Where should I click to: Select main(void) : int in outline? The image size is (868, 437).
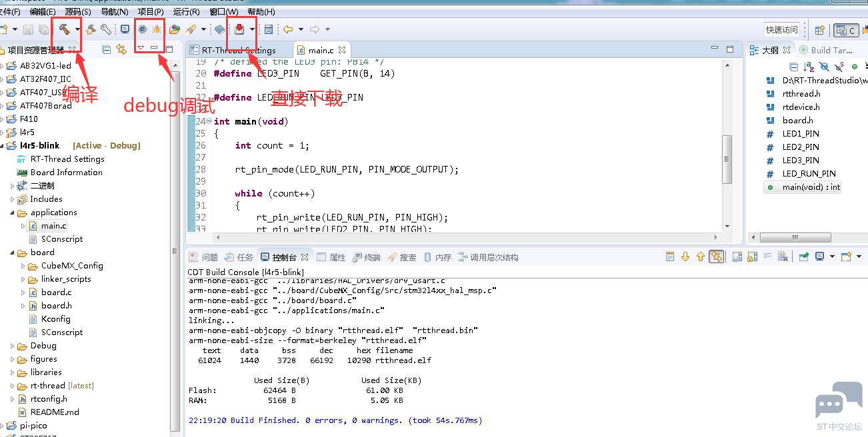coord(804,187)
